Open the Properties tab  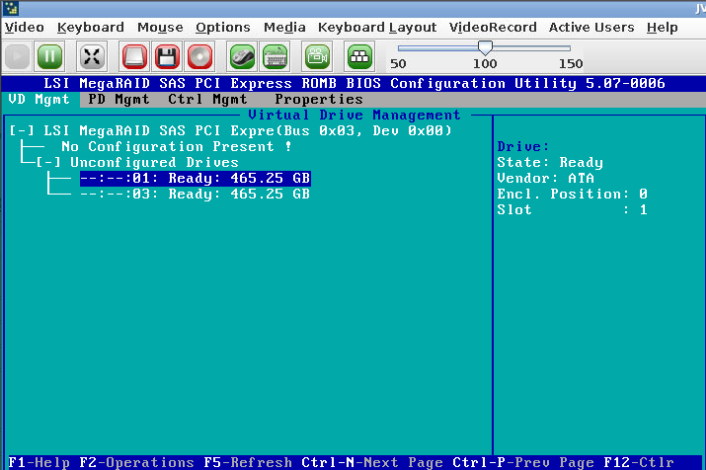click(x=318, y=99)
